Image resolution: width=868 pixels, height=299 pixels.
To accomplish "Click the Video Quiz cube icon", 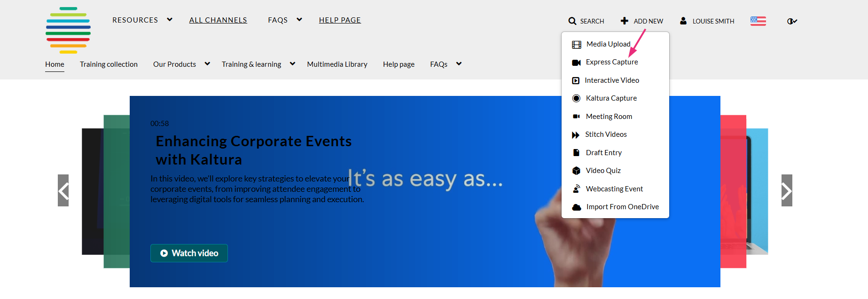I will click(x=576, y=171).
